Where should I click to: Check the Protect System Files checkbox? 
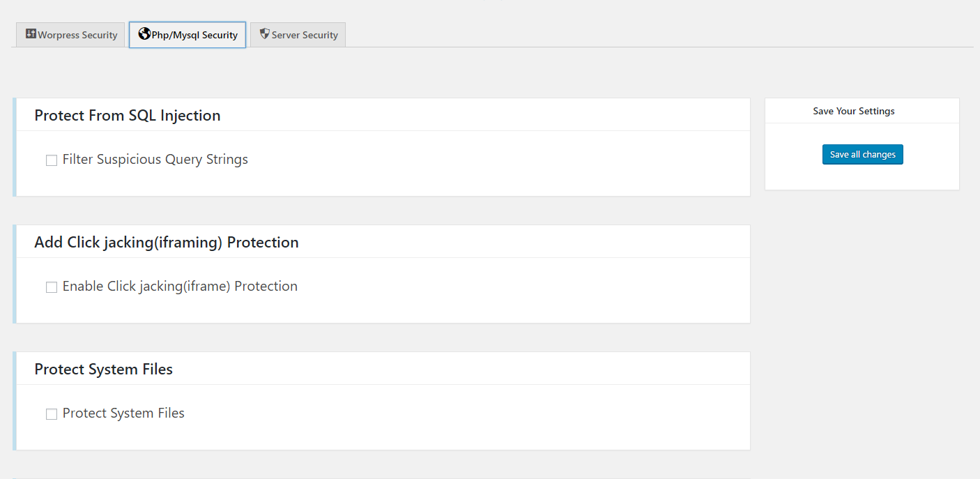coord(52,414)
